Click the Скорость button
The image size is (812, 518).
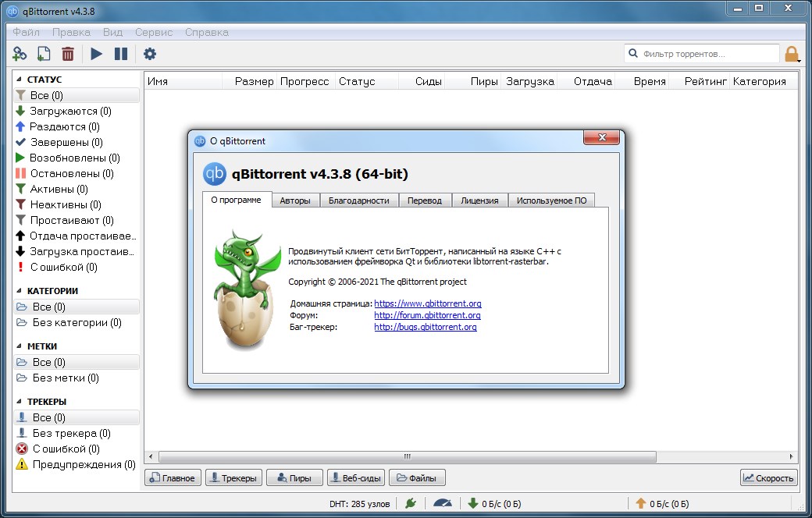pyautogui.click(x=768, y=478)
